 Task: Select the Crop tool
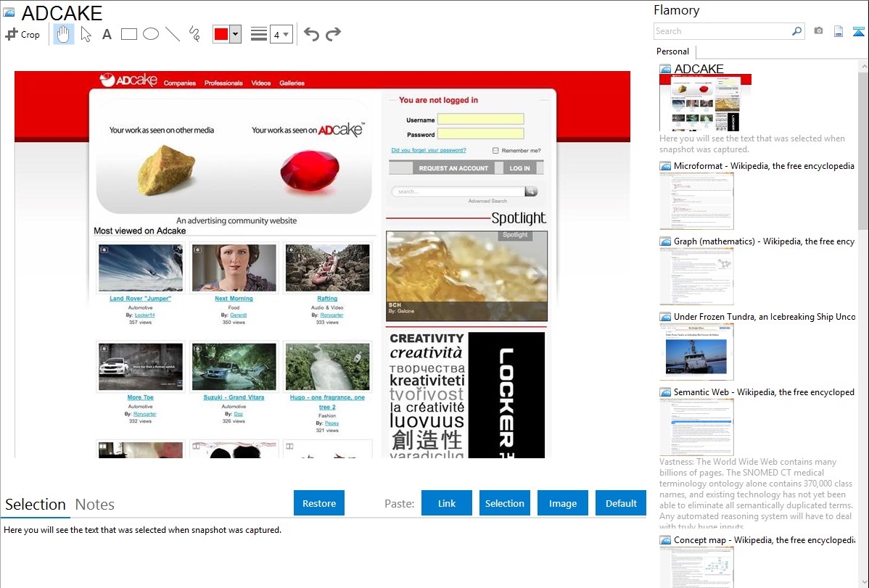tap(22, 34)
